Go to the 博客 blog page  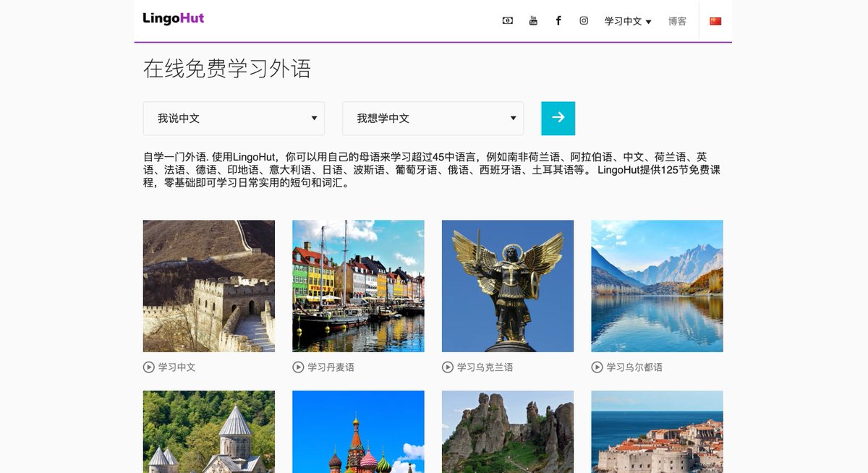(x=677, y=22)
